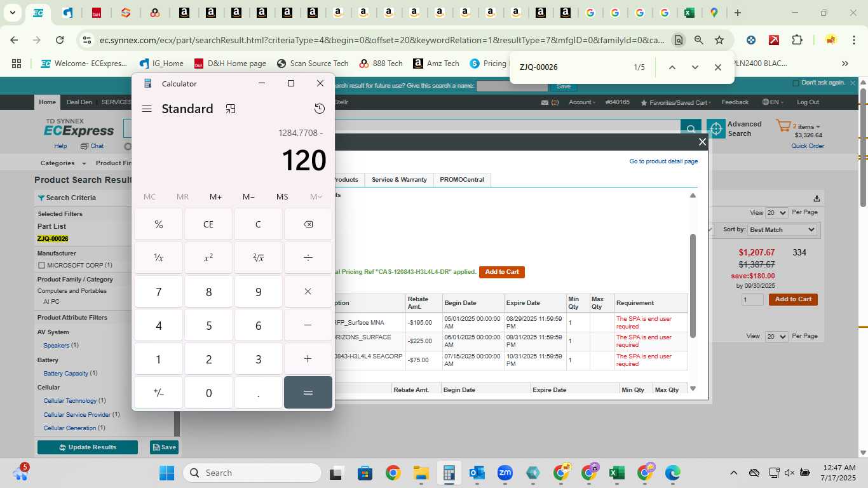This screenshot has height=488, width=868.
Task: Expand the Account menu
Action: point(581,102)
